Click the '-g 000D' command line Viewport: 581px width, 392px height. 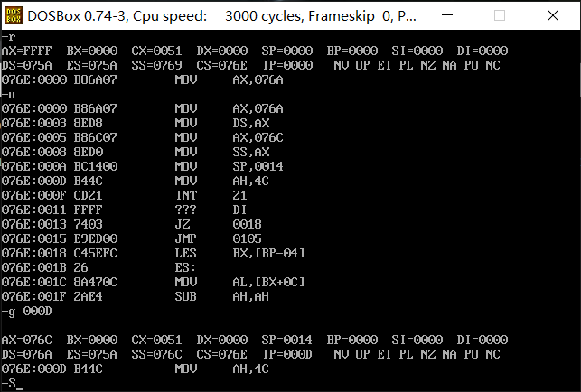(27, 312)
